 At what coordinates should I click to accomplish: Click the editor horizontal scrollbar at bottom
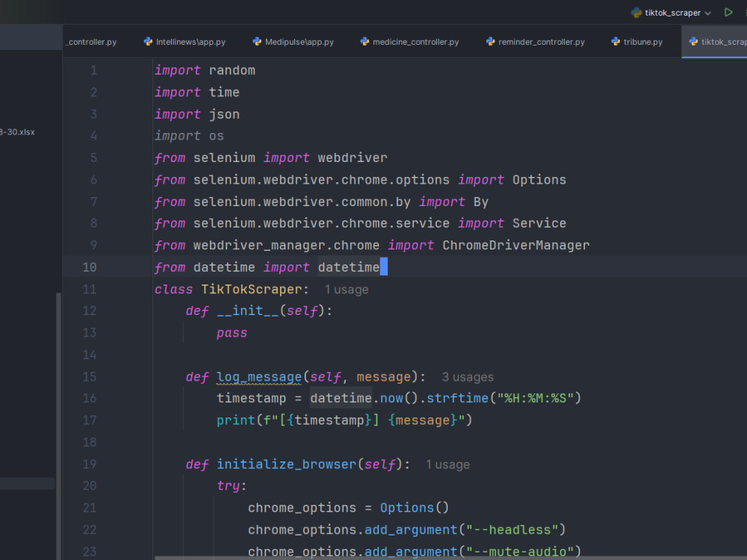[x=450, y=558]
